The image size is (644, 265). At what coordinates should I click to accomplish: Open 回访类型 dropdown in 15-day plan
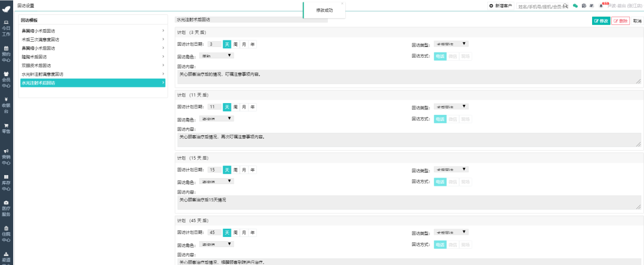451,169
